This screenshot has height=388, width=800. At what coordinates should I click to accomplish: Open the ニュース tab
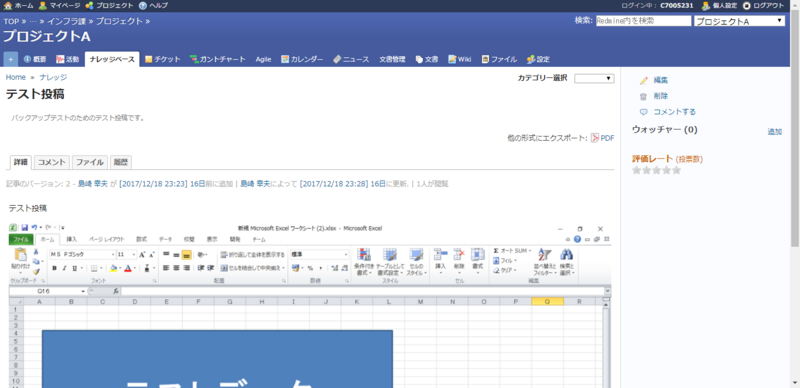[351, 59]
